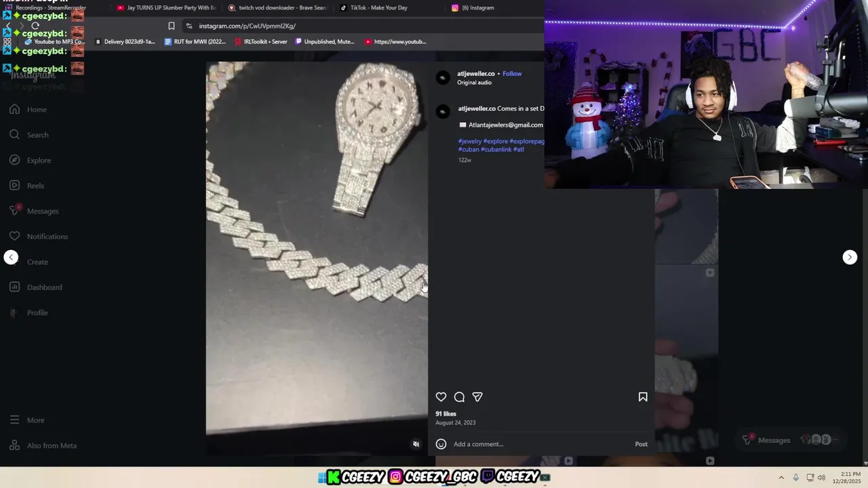Open the Delivery 8023d9 bookmark
The width and height of the screenshot is (868, 488).
(x=125, y=41)
